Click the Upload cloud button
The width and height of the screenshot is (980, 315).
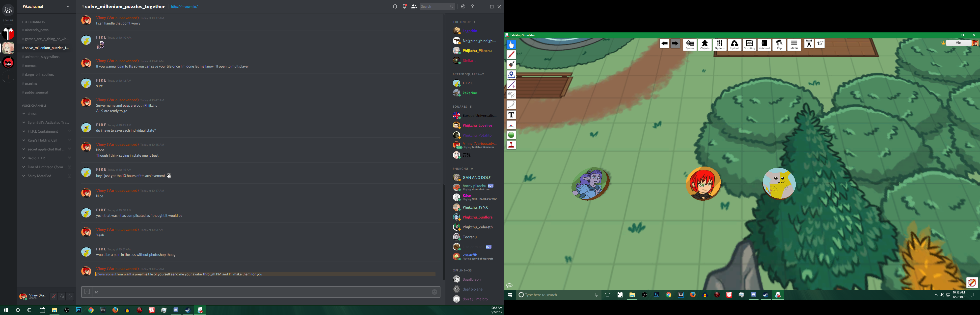pyautogui.click(x=734, y=45)
